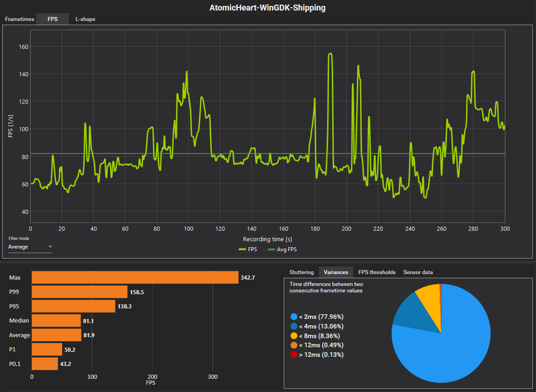Image resolution: width=536 pixels, height=392 pixels.
Task: Open the L-shape tab
Action: point(85,19)
